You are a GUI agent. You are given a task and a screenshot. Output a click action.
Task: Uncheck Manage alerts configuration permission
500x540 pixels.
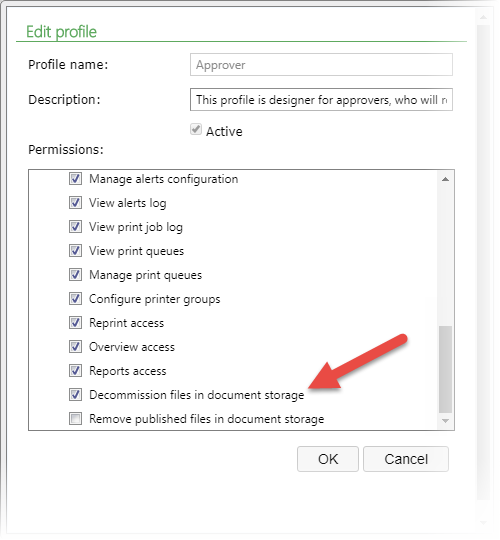point(75,179)
